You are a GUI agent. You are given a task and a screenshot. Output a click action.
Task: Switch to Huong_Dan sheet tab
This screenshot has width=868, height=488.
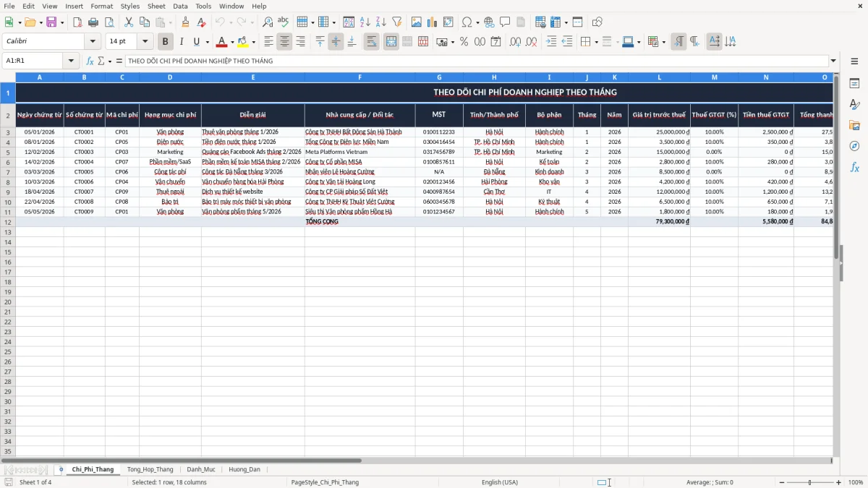click(x=244, y=469)
